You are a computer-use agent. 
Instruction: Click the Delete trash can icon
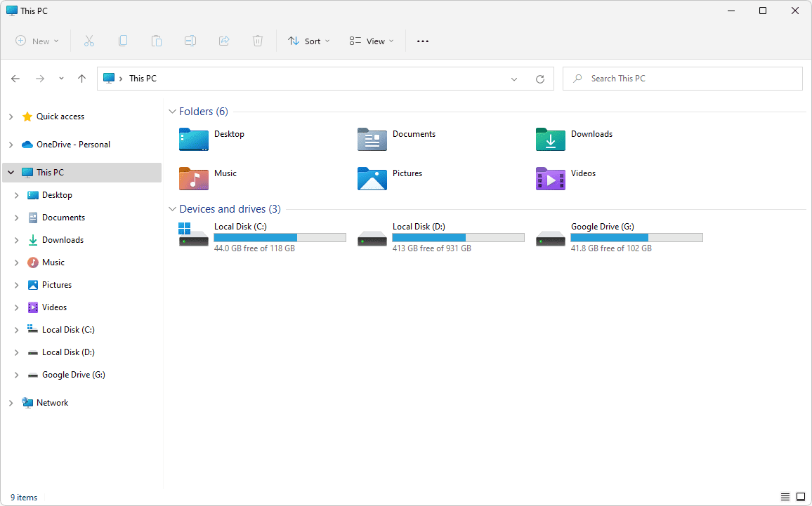(x=258, y=41)
